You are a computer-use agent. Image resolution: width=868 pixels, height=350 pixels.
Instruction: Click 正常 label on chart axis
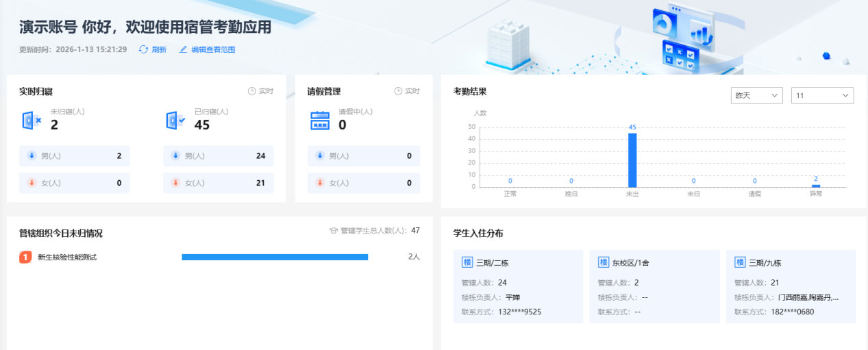pos(510,194)
